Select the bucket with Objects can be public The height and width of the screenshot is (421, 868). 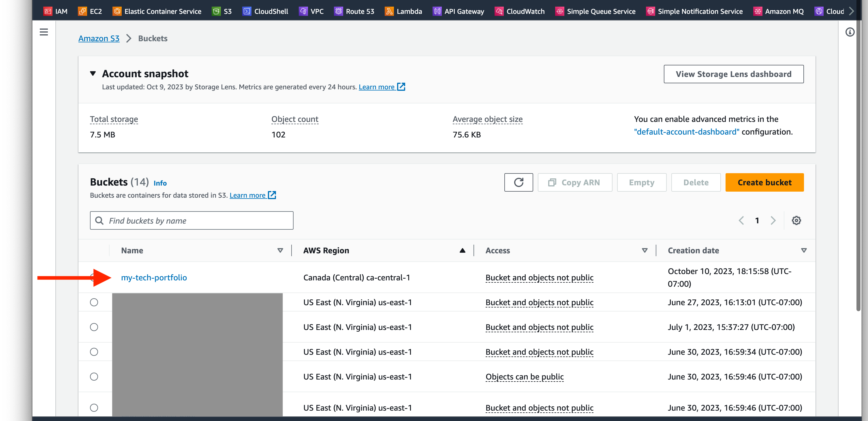[x=94, y=377]
